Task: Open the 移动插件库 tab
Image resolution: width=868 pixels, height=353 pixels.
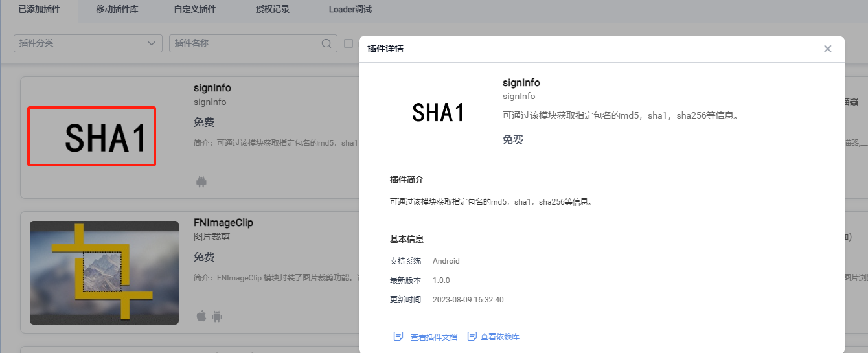Action: (x=117, y=10)
